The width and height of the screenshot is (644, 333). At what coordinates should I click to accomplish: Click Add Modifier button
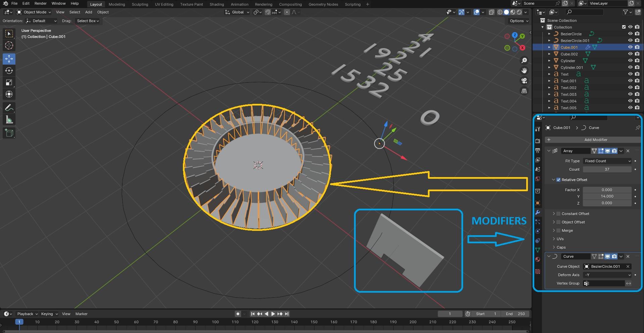point(593,140)
